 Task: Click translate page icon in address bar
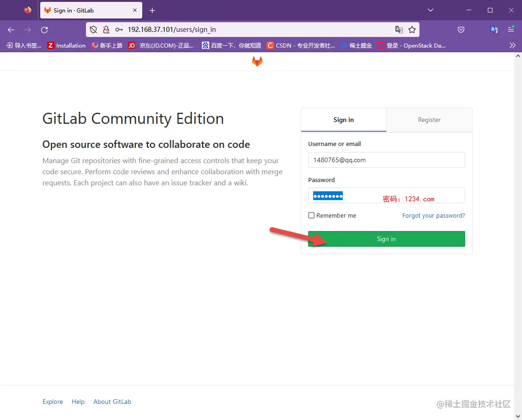tap(399, 30)
